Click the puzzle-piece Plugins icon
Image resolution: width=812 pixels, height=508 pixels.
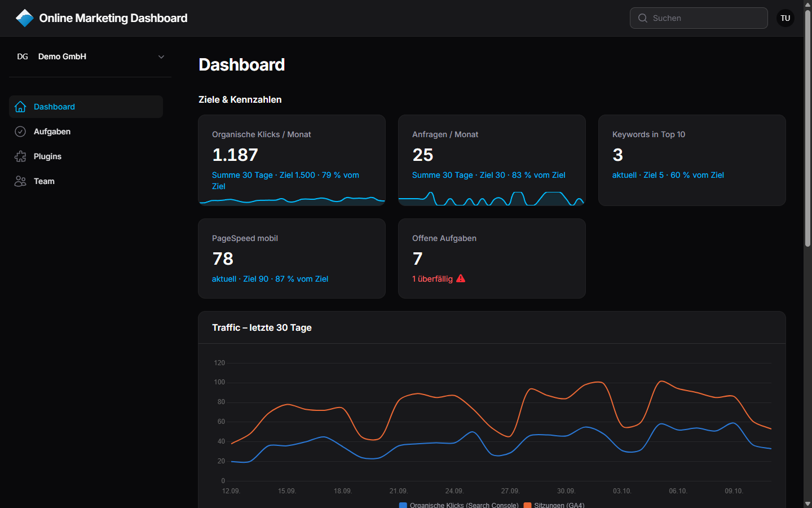20,156
